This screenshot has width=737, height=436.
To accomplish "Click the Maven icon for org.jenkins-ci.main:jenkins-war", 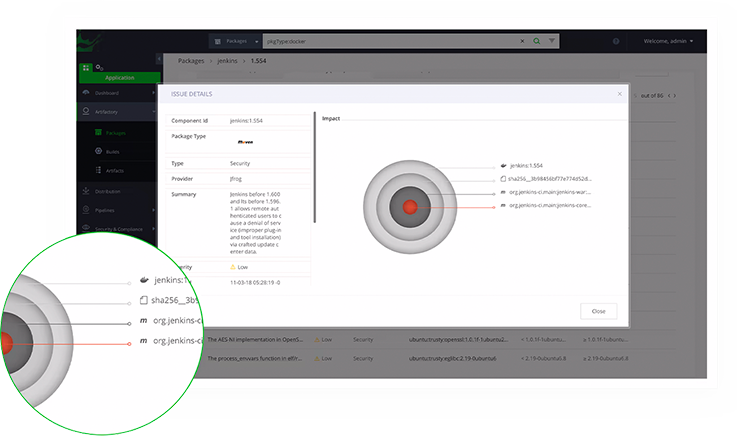I will tap(502, 191).
